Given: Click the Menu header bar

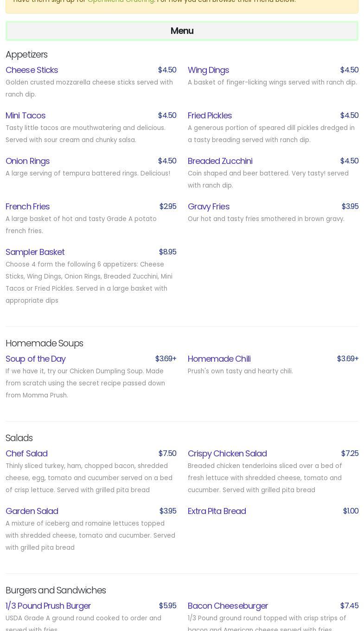Looking at the screenshot, I should (182, 31).
